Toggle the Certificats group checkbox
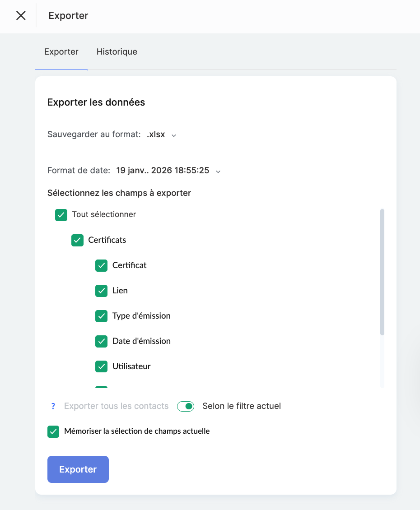Image resolution: width=420 pixels, height=510 pixels. coord(77,240)
